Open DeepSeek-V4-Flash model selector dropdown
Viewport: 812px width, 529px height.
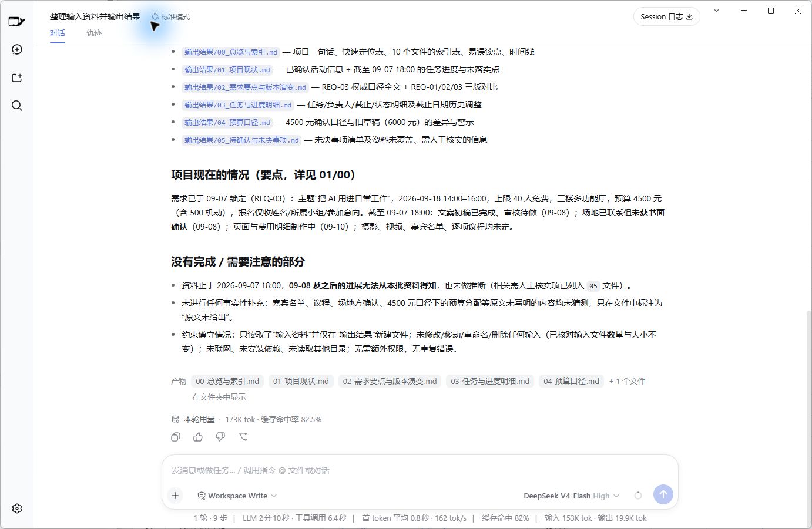572,496
